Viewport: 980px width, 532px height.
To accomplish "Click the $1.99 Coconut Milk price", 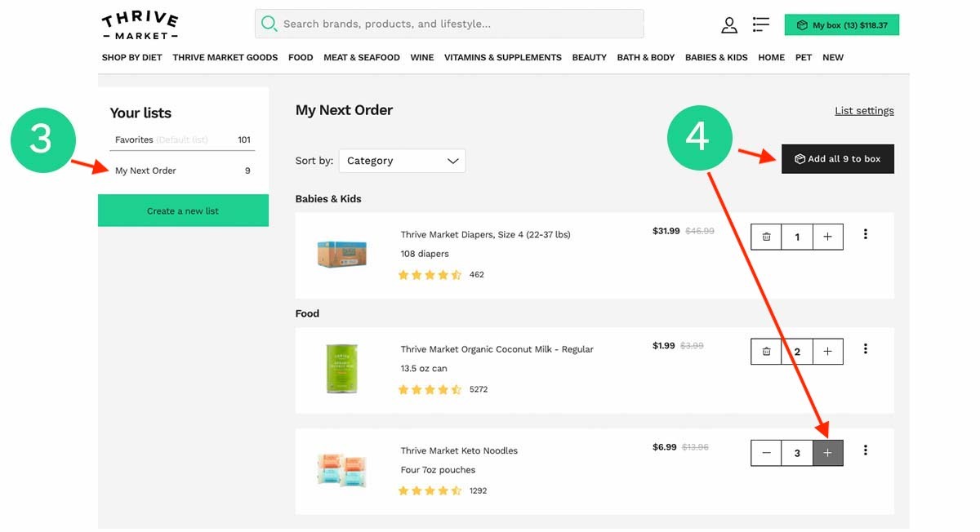I will (664, 346).
